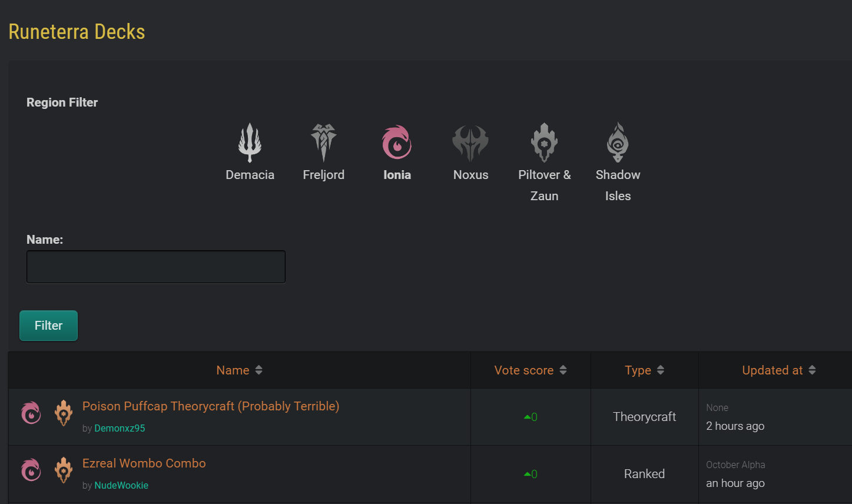Open the Ezreal Wombo Combo deck
The width and height of the screenshot is (852, 504).
coord(144,463)
